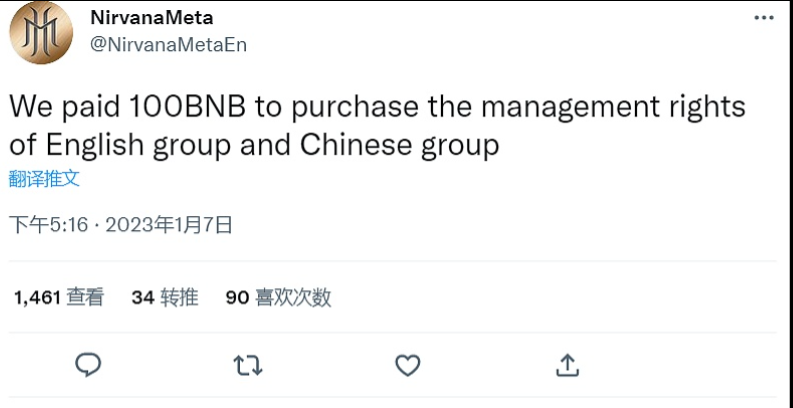Click the 喜欢次数 label text
Screen dimensions: 793x408
click(x=293, y=297)
